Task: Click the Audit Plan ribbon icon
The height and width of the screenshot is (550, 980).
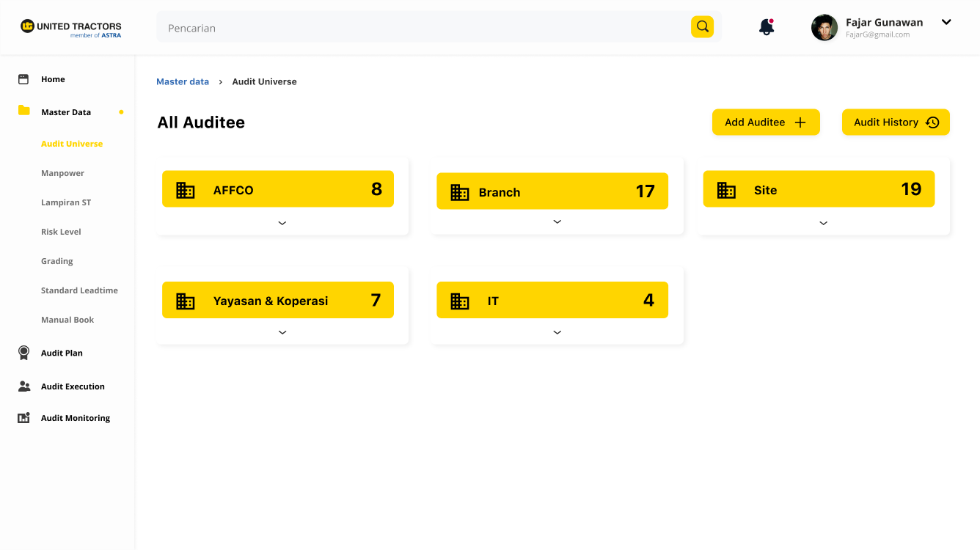Action: 24,353
